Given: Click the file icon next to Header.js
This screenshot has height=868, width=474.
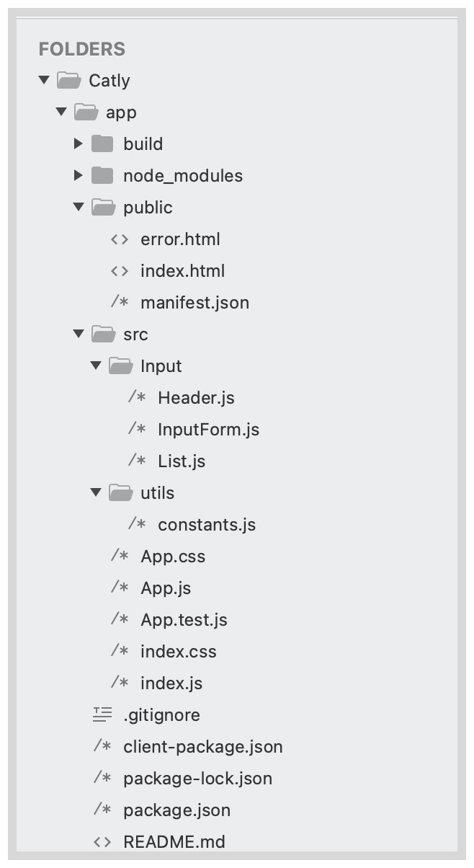Looking at the screenshot, I should (x=138, y=397).
